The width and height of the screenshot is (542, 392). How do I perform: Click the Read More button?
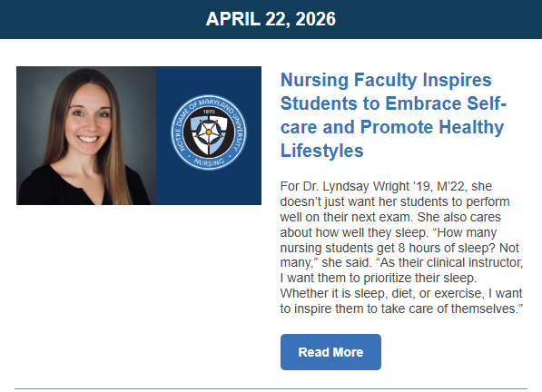pyautogui.click(x=330, y=352)
